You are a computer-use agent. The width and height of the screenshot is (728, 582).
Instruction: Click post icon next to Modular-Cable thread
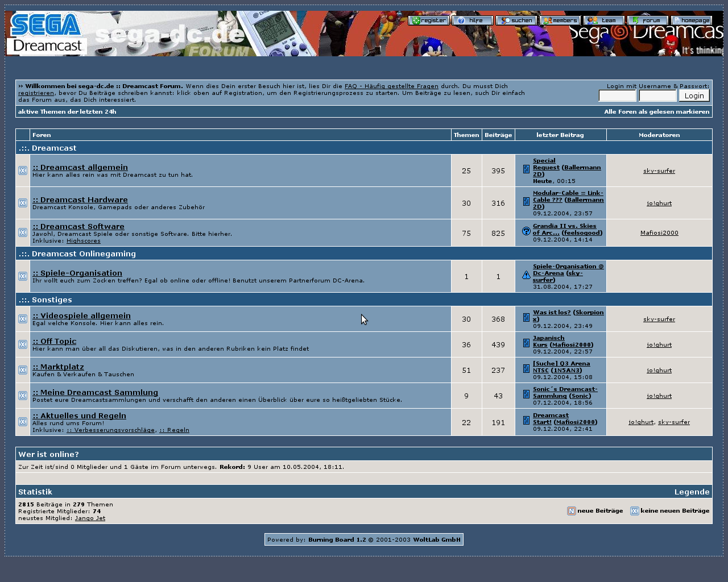point(526,201)
